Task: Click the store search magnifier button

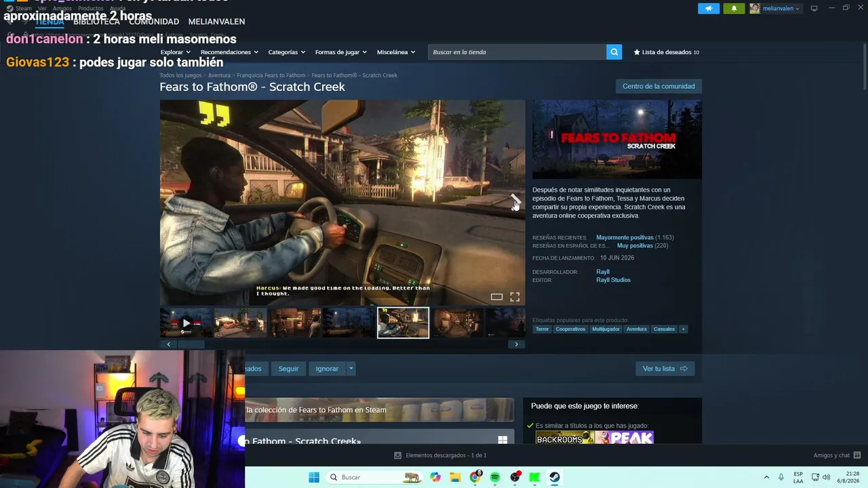Action: [614, 52]
